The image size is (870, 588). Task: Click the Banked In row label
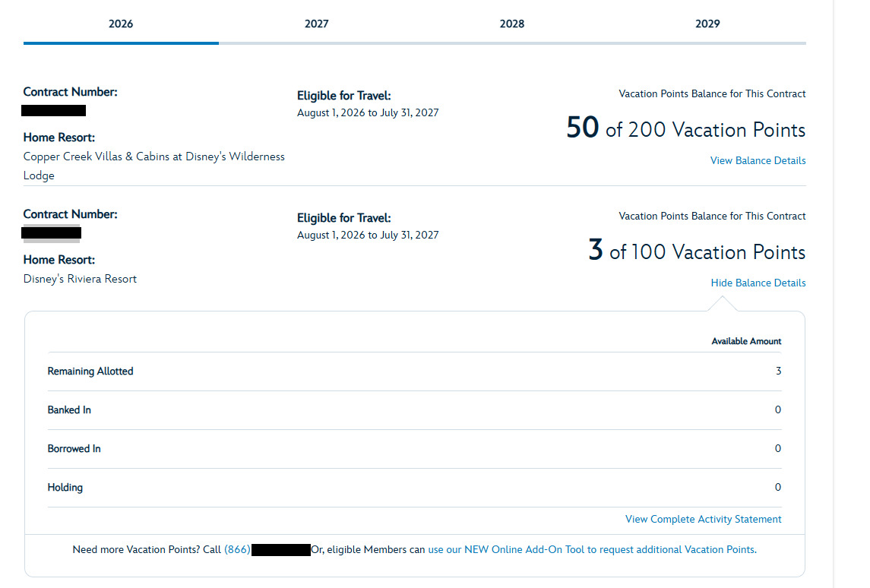tap(69, 410)
